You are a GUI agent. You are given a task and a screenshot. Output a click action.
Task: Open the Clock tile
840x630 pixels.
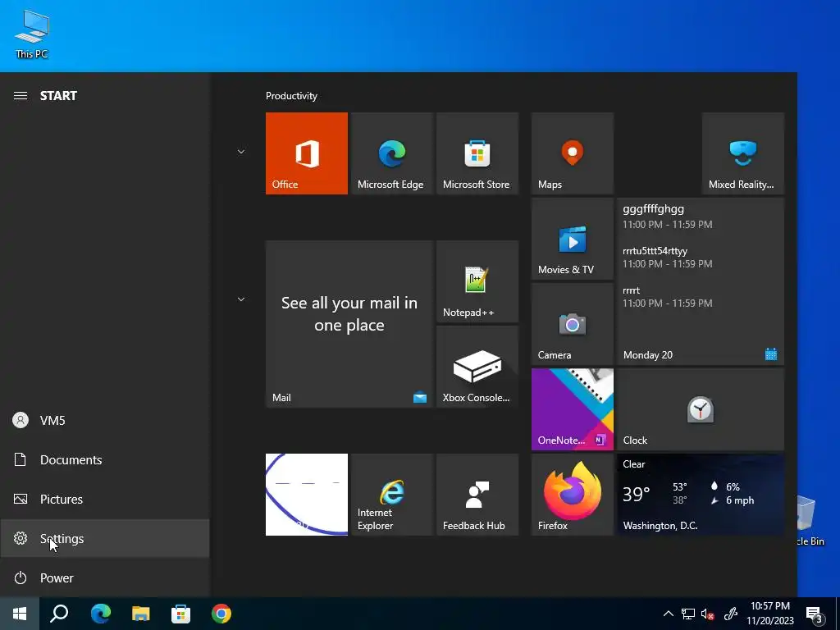[x=701, y=409]
